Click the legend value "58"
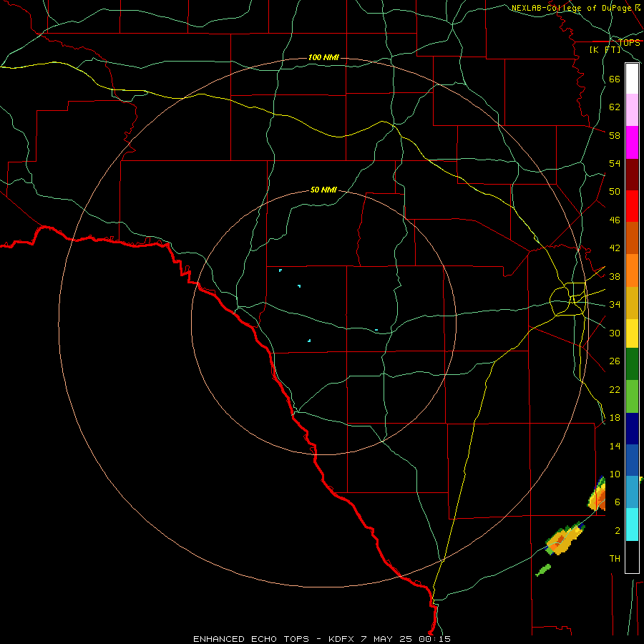 (615, 135)
